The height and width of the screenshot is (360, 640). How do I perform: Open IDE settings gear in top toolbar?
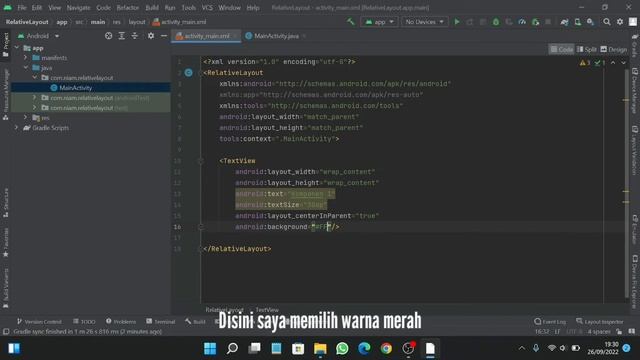pos(620,22)
